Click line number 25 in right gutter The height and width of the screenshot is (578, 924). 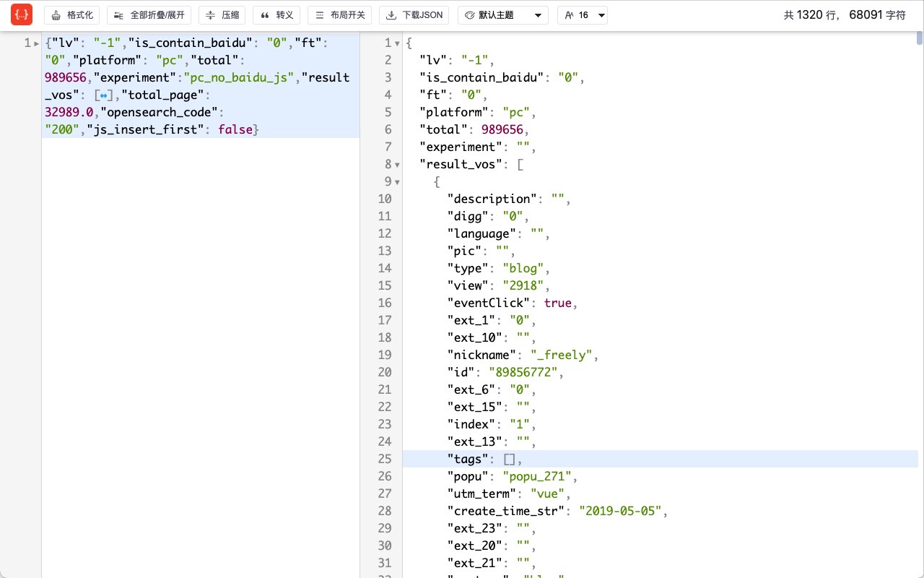pyautogui.click(x=385, y=459)
